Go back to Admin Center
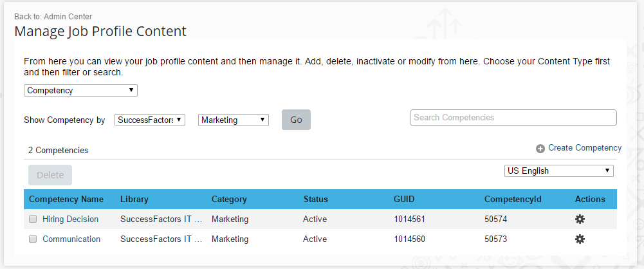Screen dimensions: 644x269 point(53,17)
